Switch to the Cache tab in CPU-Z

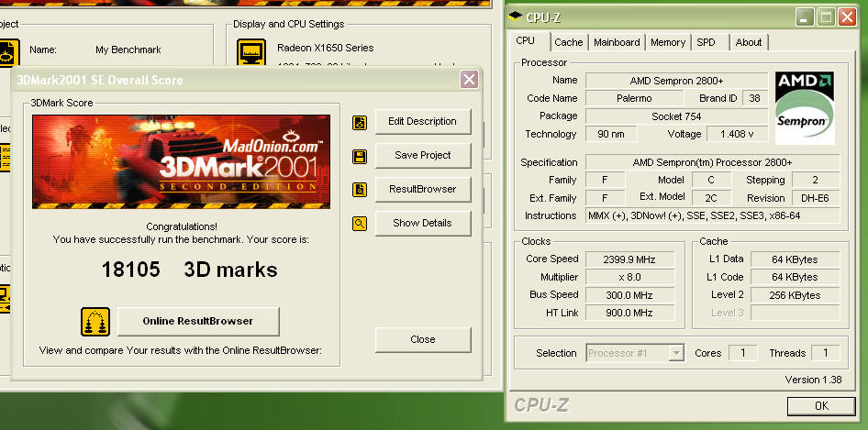[569, 42]
